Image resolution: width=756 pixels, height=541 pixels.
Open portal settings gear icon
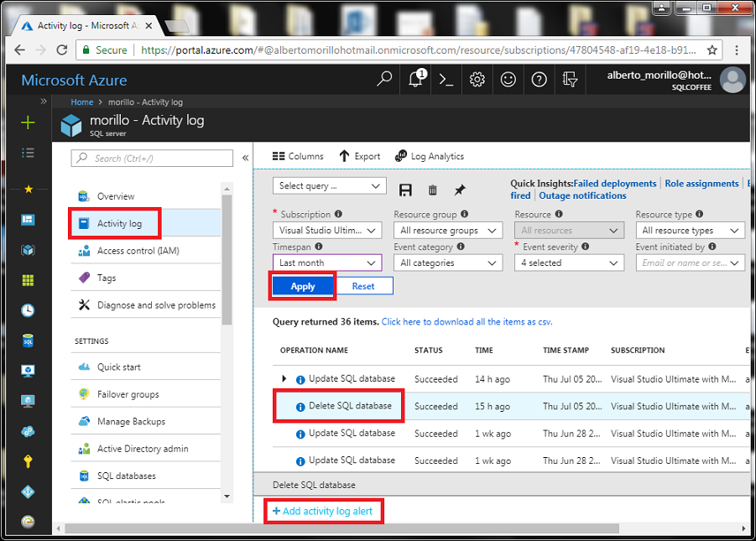point(477,79)
